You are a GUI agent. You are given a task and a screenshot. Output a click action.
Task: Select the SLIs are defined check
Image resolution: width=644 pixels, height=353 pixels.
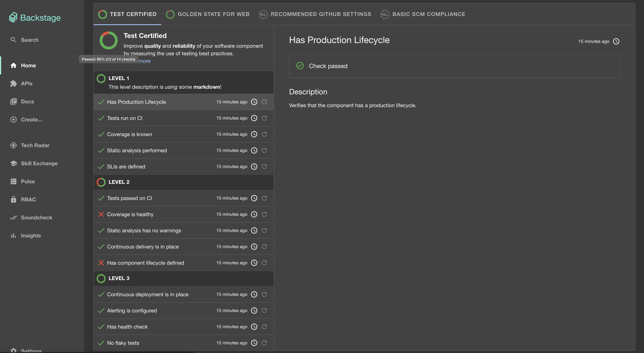coord(183,167)
